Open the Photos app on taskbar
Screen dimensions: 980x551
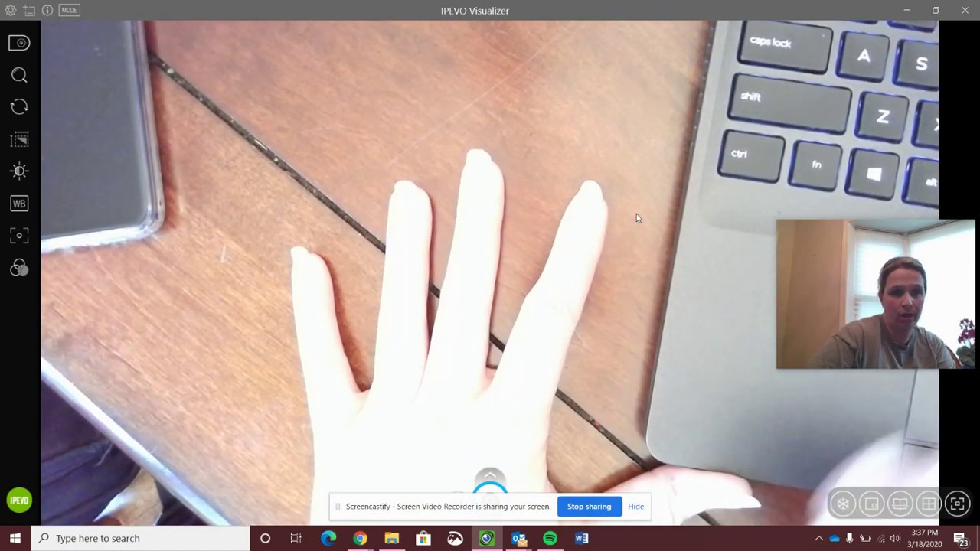pos(455,538)
